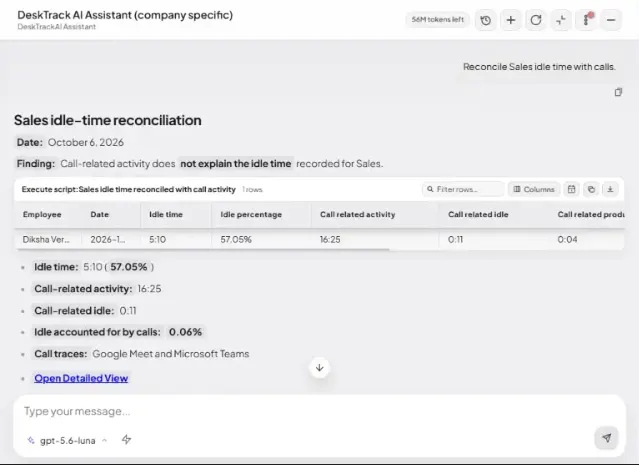
Task: Click the DeskTrack AI Assistant title
Action: [x=125, y=15]
